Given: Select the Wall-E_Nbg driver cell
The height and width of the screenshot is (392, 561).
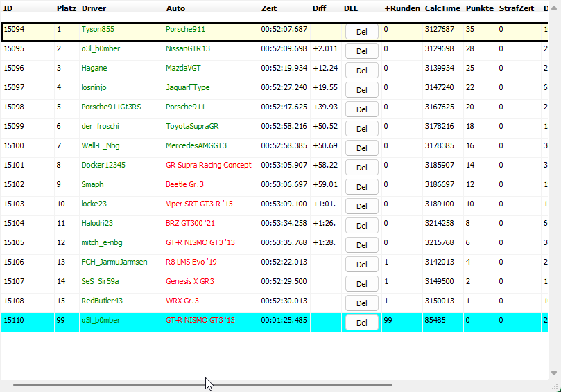Looking at the screenshot, I should pyautogui.click(x=101, y=145).
